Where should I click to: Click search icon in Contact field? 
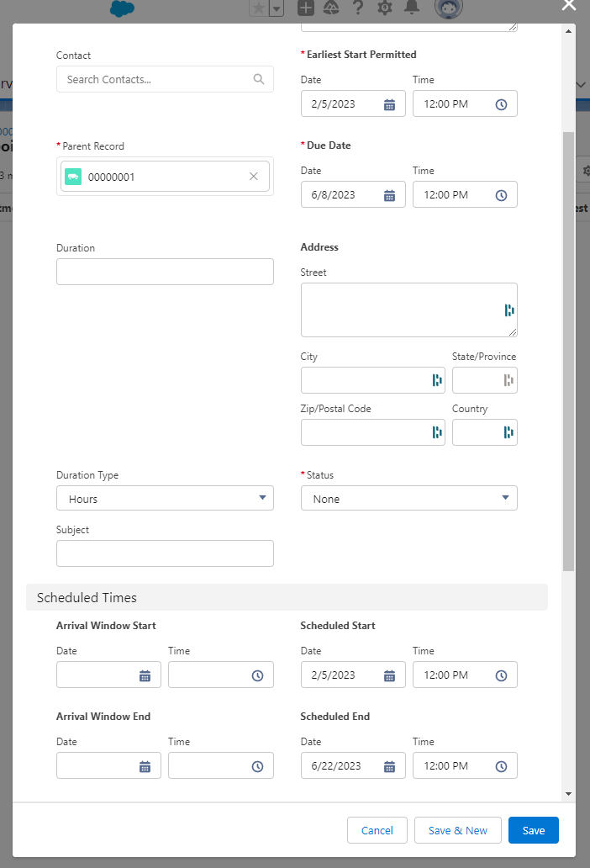tap(259, 80)
